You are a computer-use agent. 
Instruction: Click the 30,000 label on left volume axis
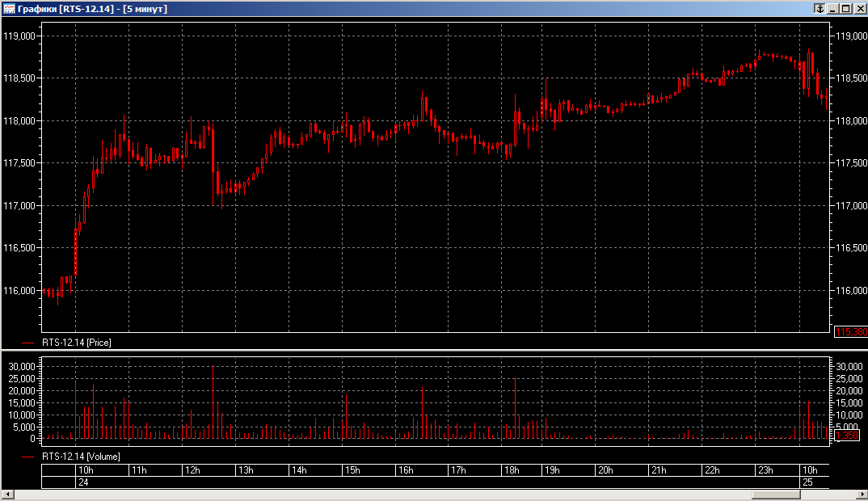22,366
